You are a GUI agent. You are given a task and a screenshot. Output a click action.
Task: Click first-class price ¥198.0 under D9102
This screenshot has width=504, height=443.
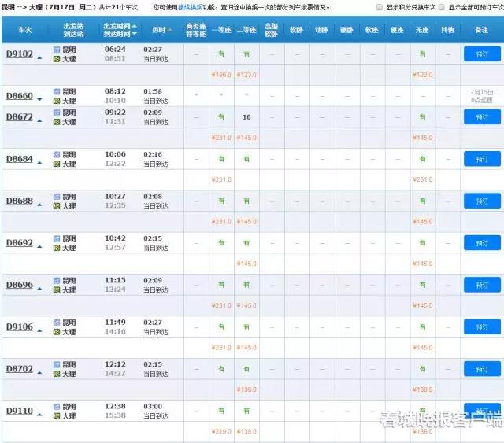pos(221,75)
